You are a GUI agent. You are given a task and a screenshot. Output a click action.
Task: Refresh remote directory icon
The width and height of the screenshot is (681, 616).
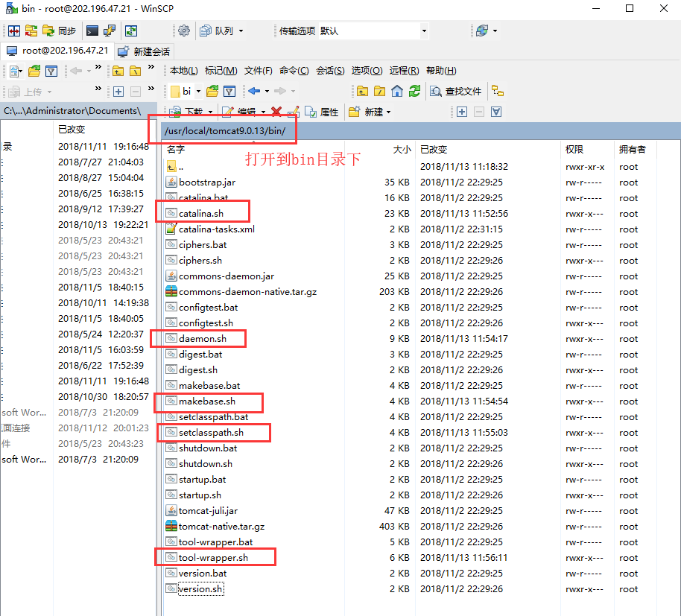tap(414, 91)
